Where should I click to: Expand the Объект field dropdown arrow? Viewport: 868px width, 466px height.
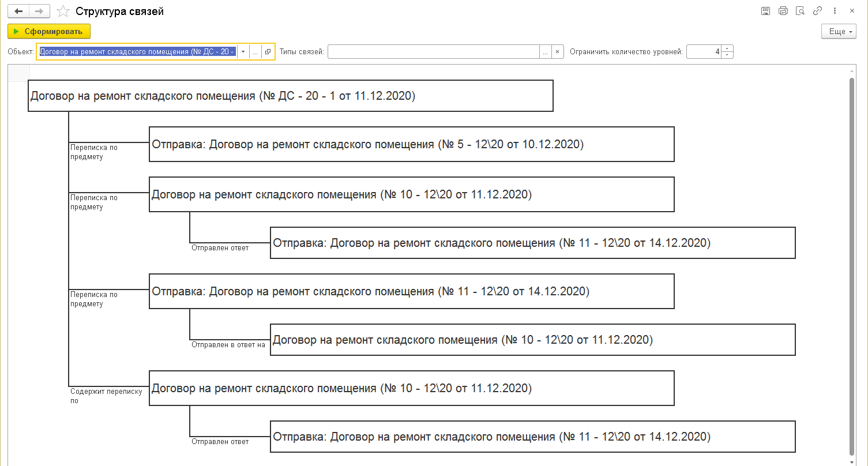click(x=243, y=51)
